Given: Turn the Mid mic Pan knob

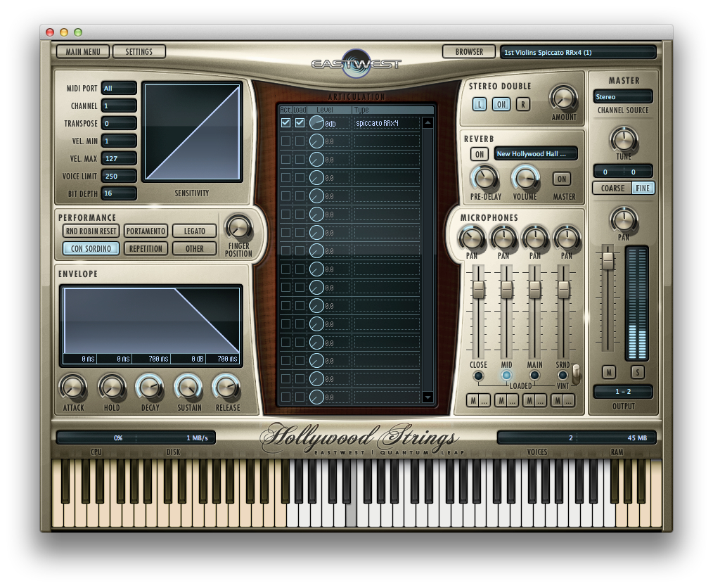Looking at the screenshot, I should 503,238.
